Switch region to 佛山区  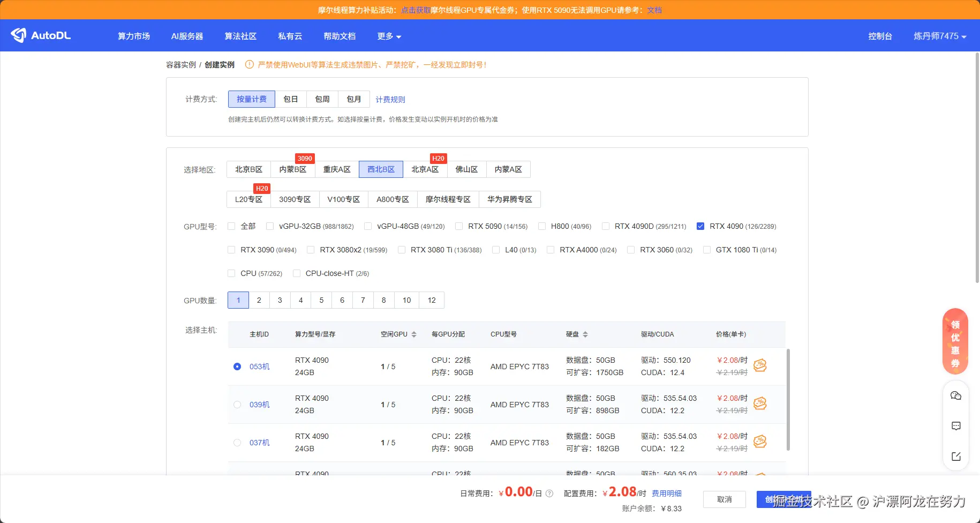click(x=466, y=169)
